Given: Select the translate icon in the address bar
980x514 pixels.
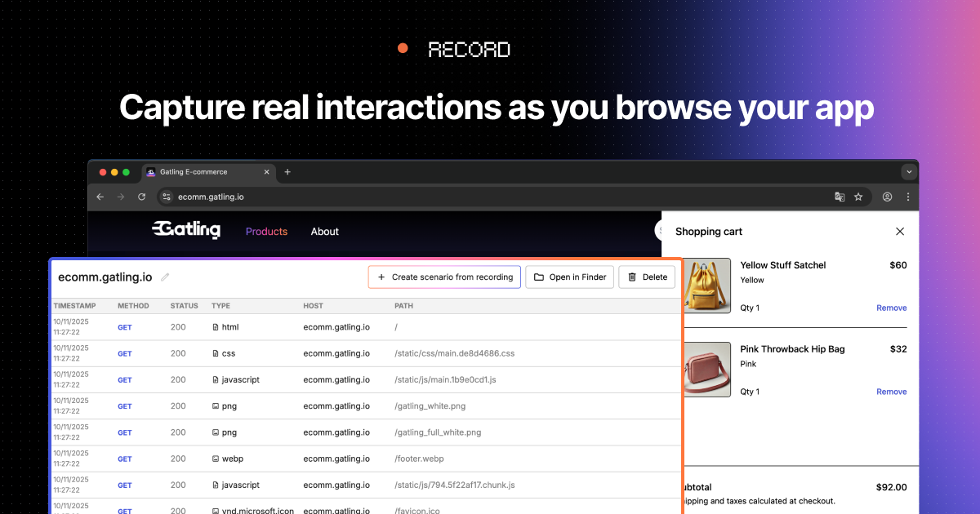Looking at the screenshot, I should [x=840, y=197].
